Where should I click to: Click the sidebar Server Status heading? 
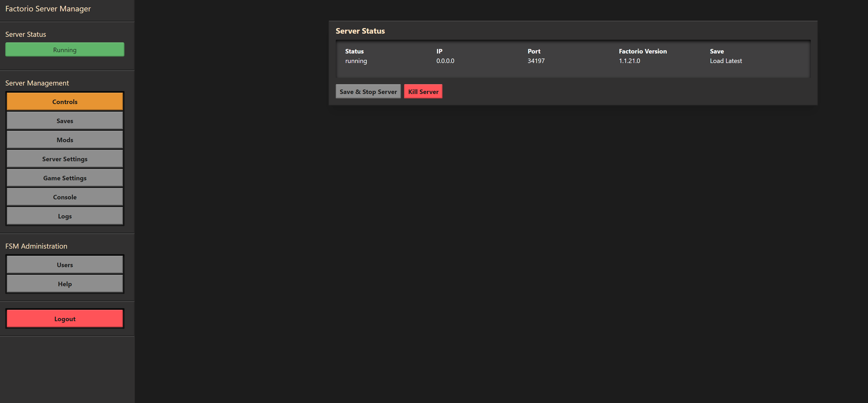tap(26, 34)
